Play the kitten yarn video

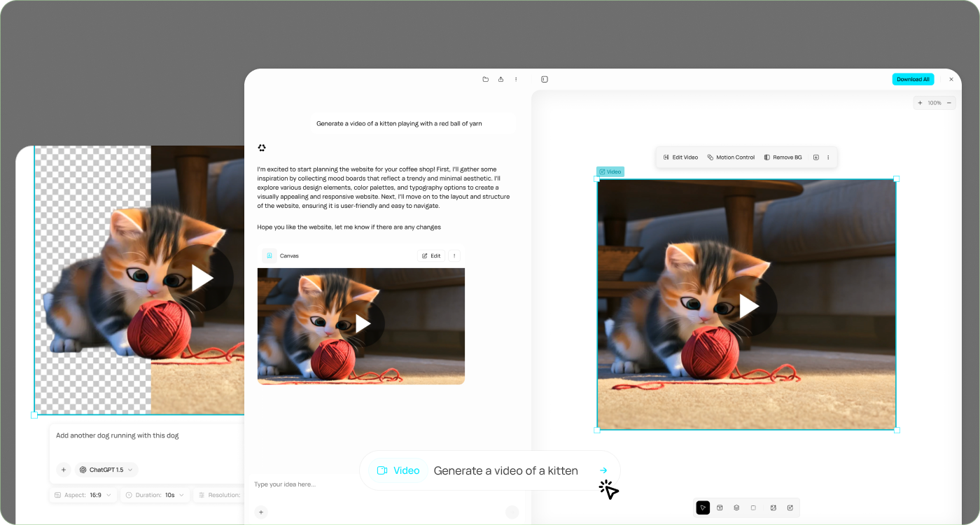click(749, 306)
